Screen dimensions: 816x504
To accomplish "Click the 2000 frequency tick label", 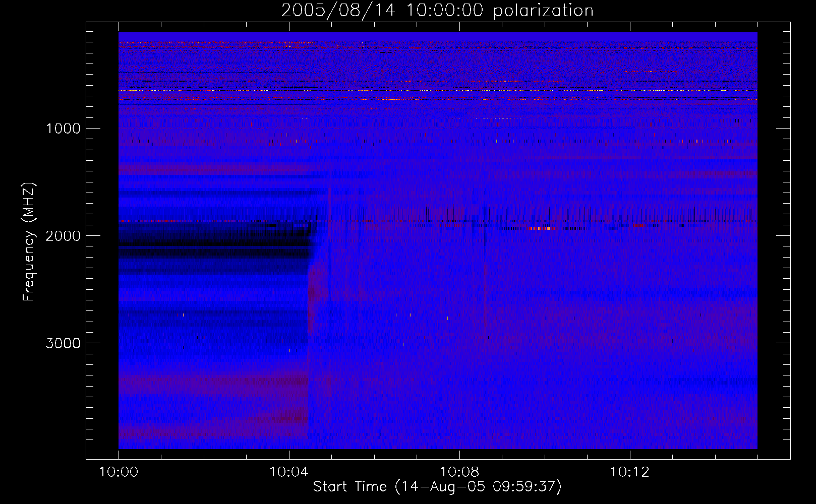I will point(63,236).
